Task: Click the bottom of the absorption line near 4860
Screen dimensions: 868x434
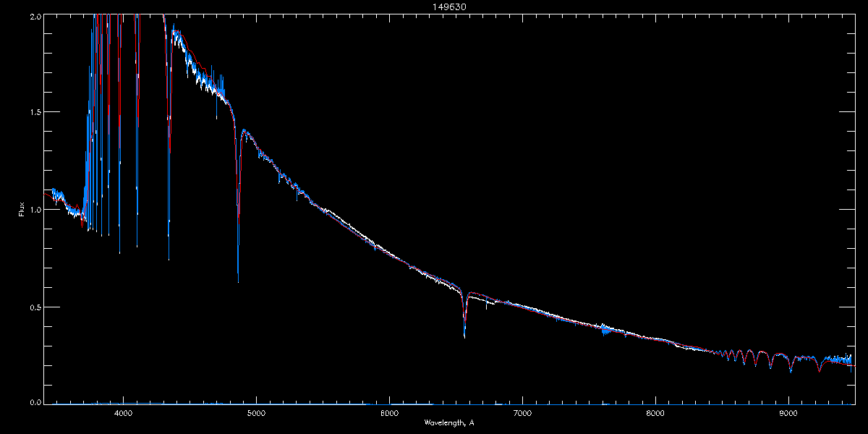Action: point(238,278)
